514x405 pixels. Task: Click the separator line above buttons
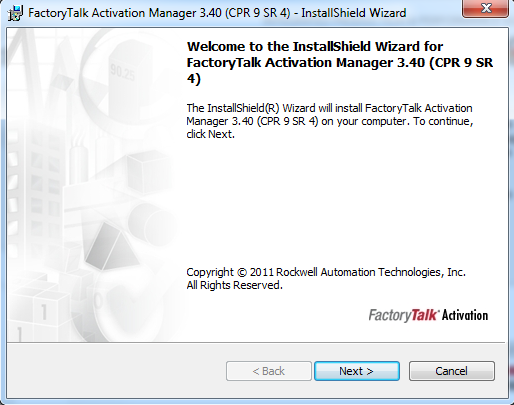pyautogui.click(x=256, y=342)
